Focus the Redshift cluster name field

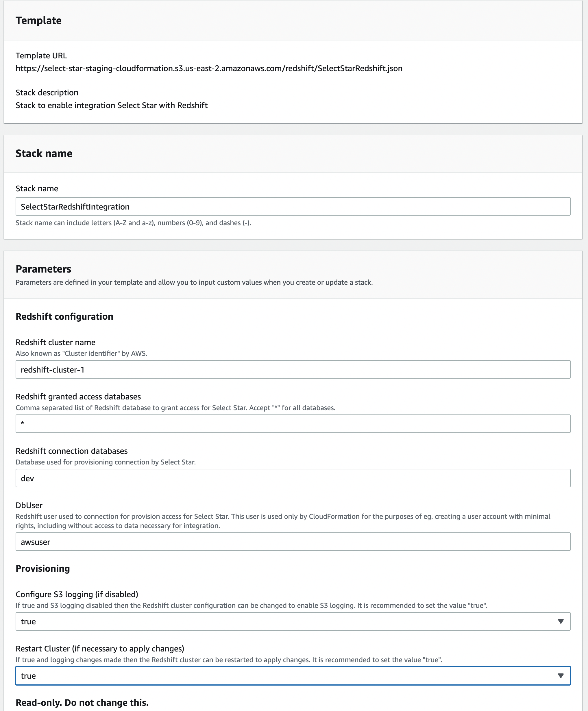tap(293, 369)
